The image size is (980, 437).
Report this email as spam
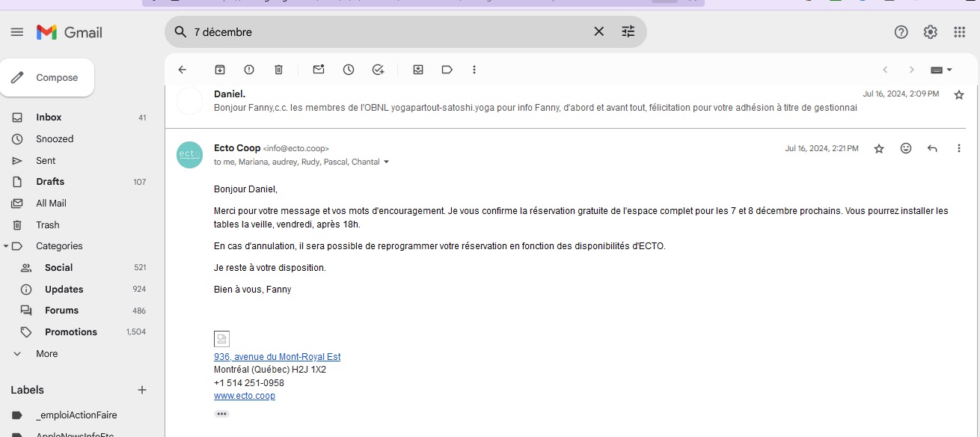click(249, 70)
